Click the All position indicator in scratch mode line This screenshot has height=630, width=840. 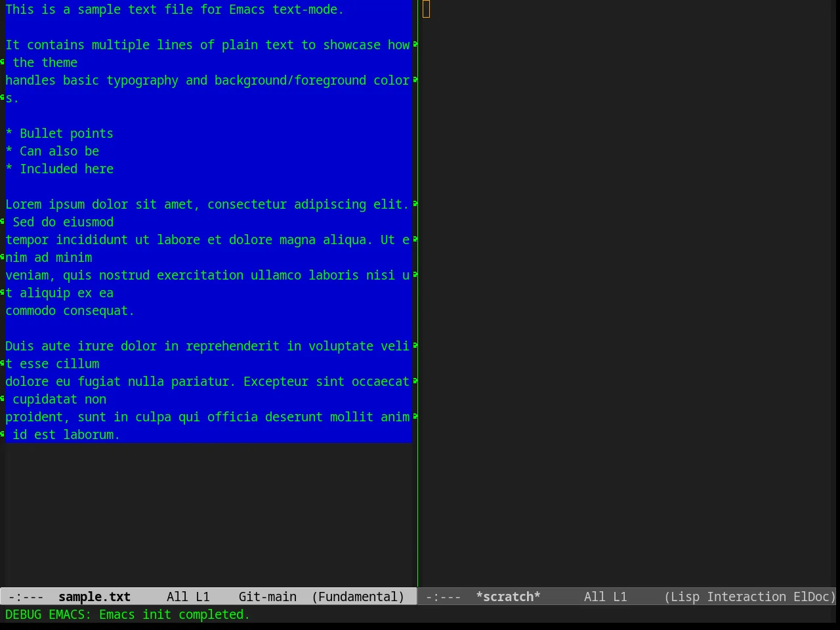595,597
